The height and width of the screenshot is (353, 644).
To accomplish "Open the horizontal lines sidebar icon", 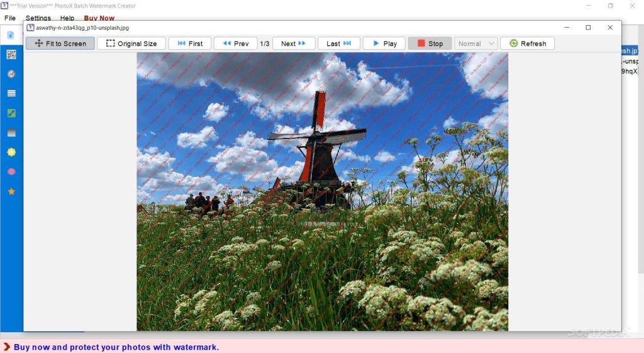I will pyautogui.click(x=11, y=93).
